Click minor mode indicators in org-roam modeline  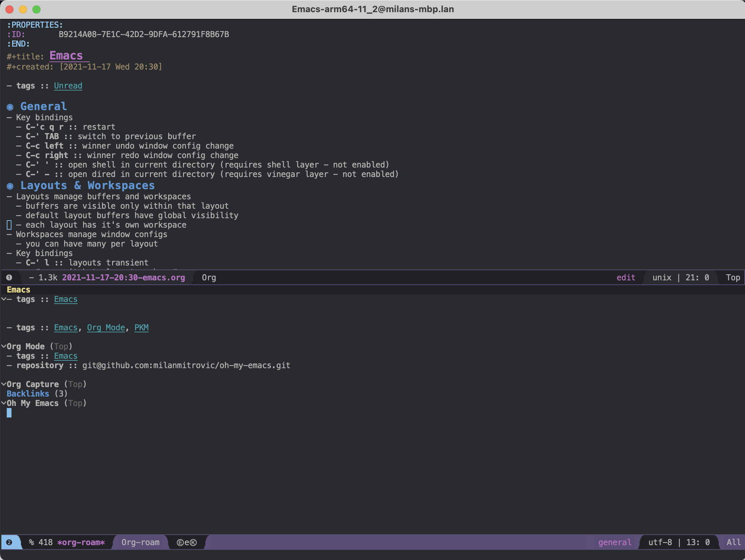pyautogui.click(x=186, y=542)
